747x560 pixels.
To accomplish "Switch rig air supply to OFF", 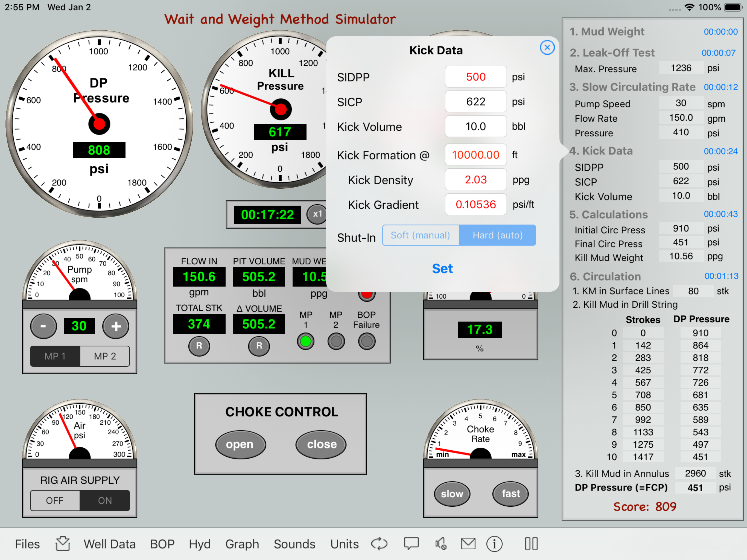I will [x=55, y=500].
